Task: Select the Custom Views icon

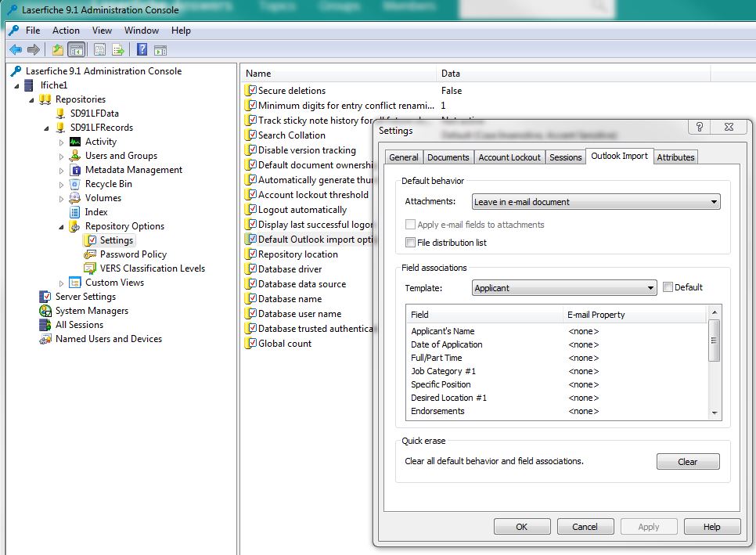Action: click(x=74, y=283)
